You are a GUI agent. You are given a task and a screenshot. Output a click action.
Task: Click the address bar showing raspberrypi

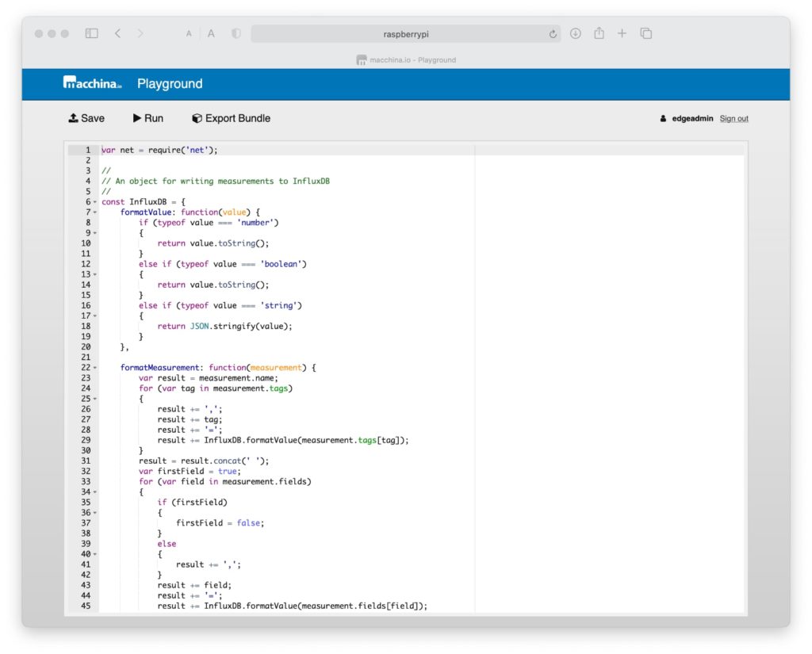point(406,33)
